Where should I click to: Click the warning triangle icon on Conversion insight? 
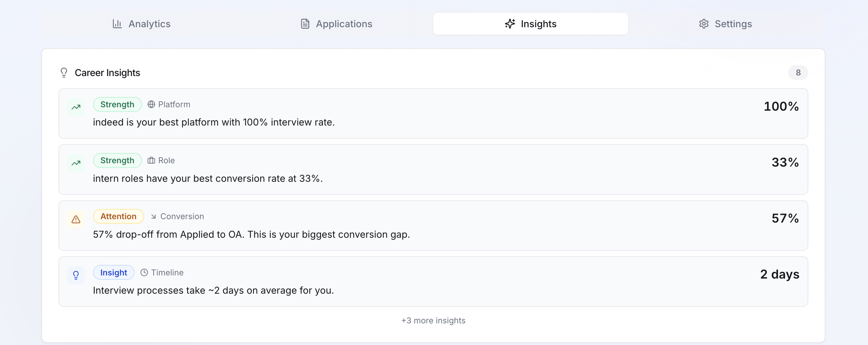tap(76, 219)
